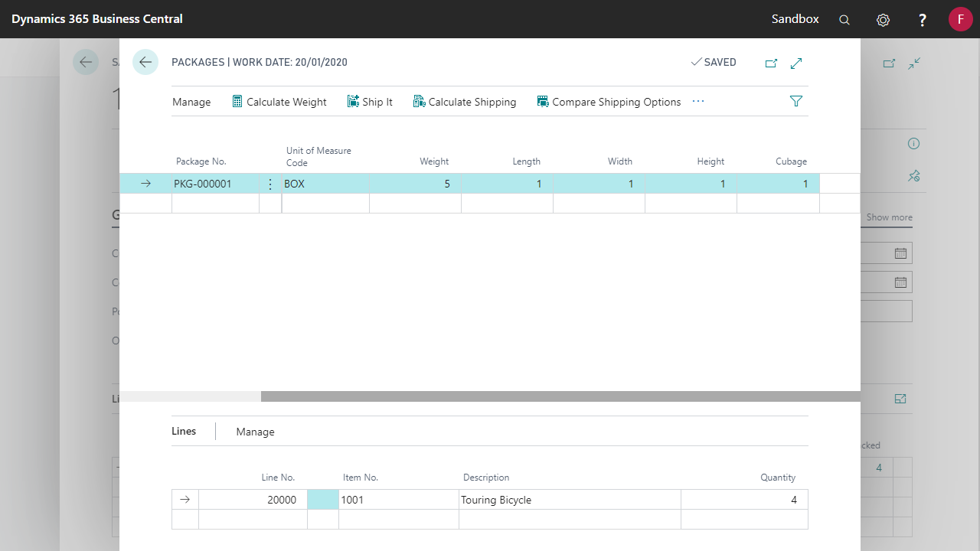980x551 pixels.
Task: Click Compare Shipping Options action
Action: [609, 102]
